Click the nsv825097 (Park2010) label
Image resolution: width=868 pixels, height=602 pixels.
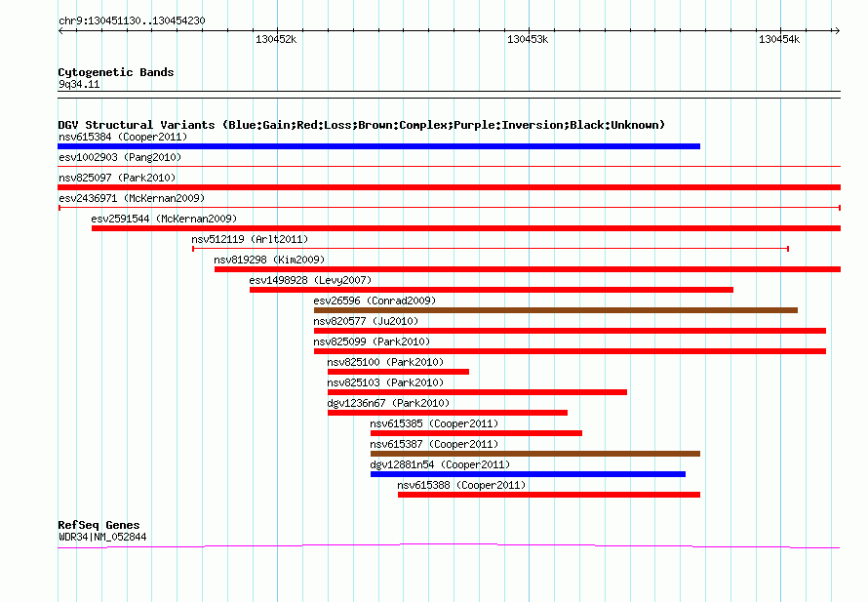117,178
